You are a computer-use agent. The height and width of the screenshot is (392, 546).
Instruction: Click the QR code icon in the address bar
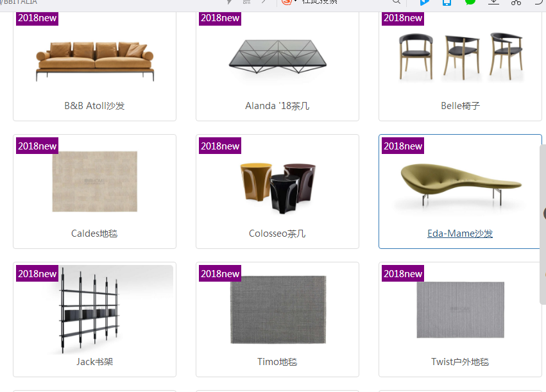(247, 2)
